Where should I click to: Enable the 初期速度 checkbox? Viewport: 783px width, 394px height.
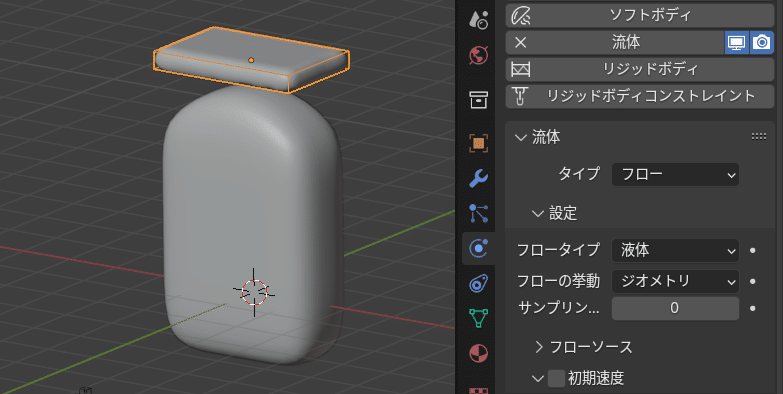click(x=556, y=379)
